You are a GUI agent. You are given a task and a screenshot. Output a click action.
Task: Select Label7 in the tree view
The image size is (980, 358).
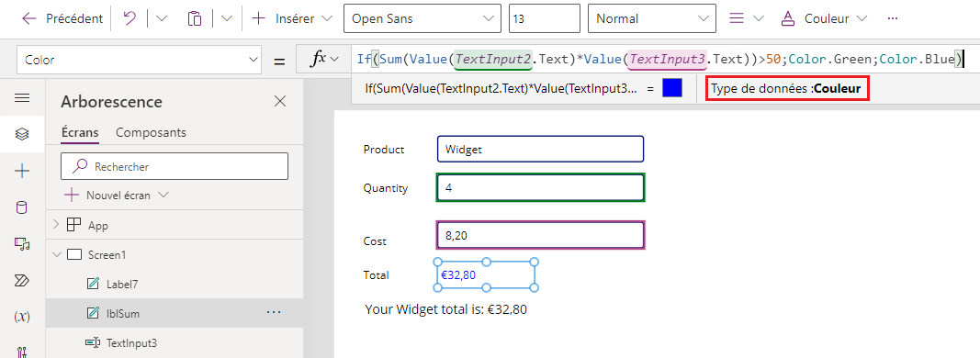coord(122,285)
